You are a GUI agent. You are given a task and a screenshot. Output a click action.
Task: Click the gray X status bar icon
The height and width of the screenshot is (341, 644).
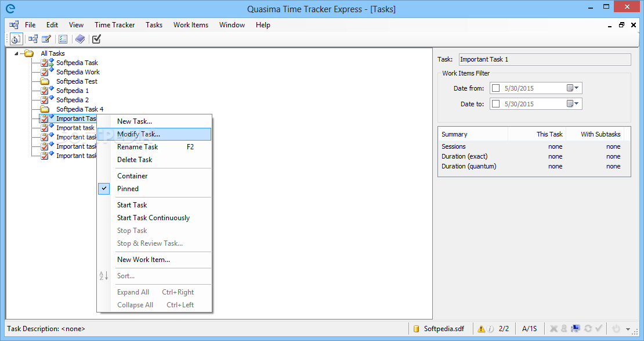(x=553, y=328)
